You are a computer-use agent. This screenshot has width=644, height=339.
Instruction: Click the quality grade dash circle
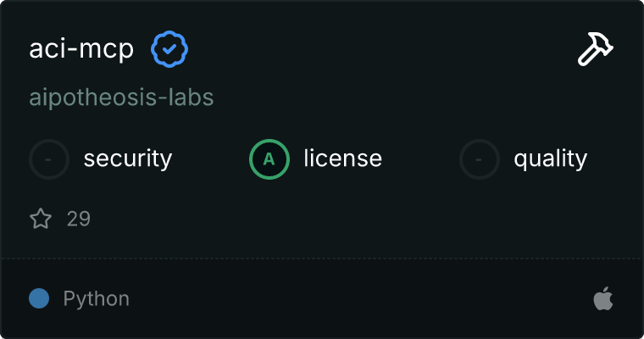pyautogui.click(x=480, y=158)
